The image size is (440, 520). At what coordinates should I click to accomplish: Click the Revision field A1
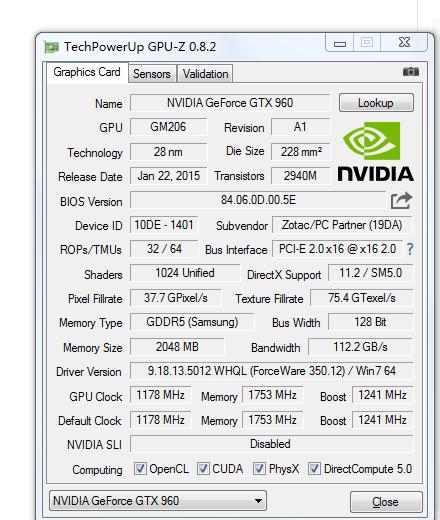300,127
